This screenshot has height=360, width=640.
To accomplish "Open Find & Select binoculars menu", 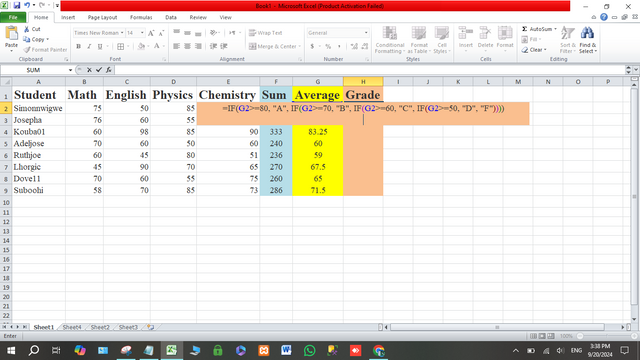I will pyautogui.click(x=587, y=40).
